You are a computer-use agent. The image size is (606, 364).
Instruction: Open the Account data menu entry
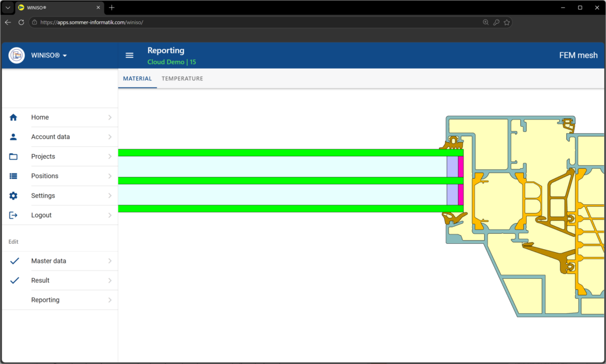click(x=60, y=137)
